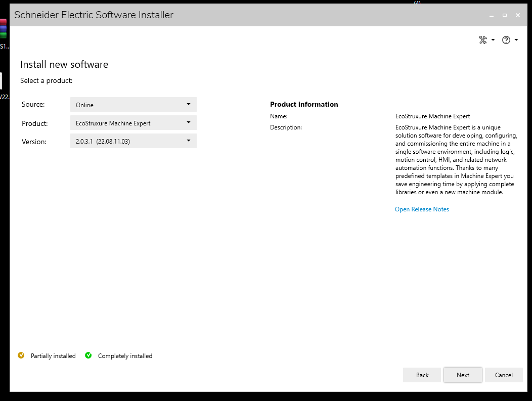Expand the arrow next to tools icon

click(493, 40)
